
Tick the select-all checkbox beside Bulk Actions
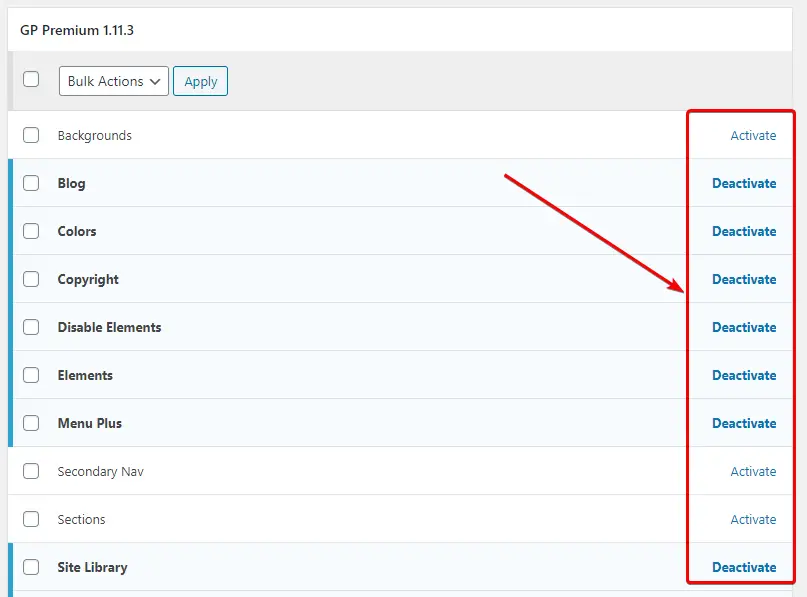click(x=31, y=79)
